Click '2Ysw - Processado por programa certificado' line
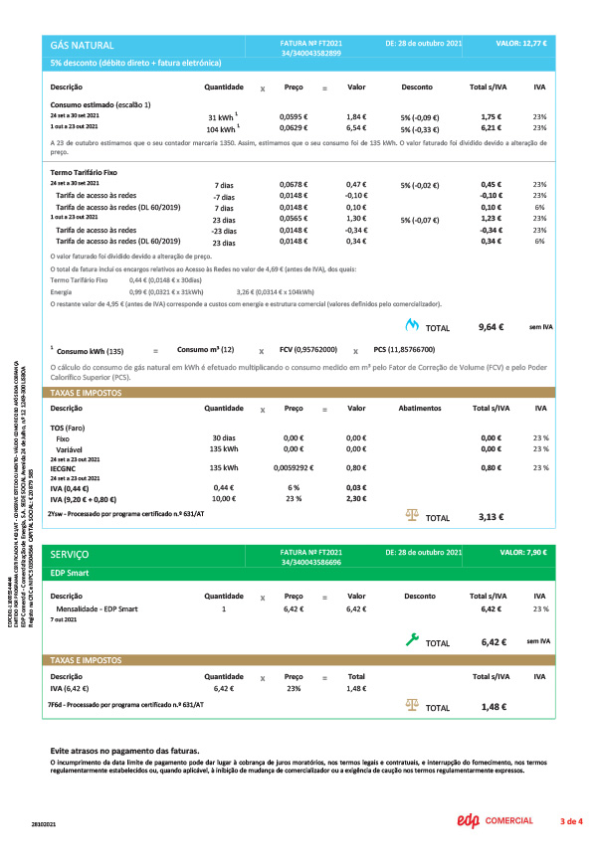The image size is (597, 868). click(x=125, y=514)
